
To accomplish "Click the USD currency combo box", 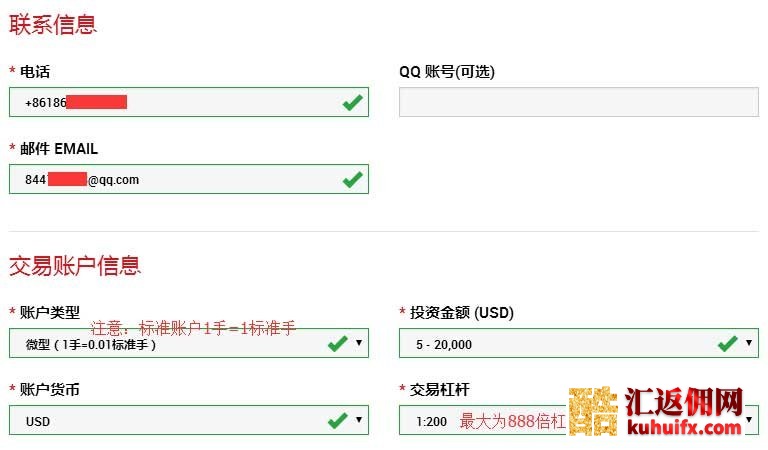I will click(170, 421).
